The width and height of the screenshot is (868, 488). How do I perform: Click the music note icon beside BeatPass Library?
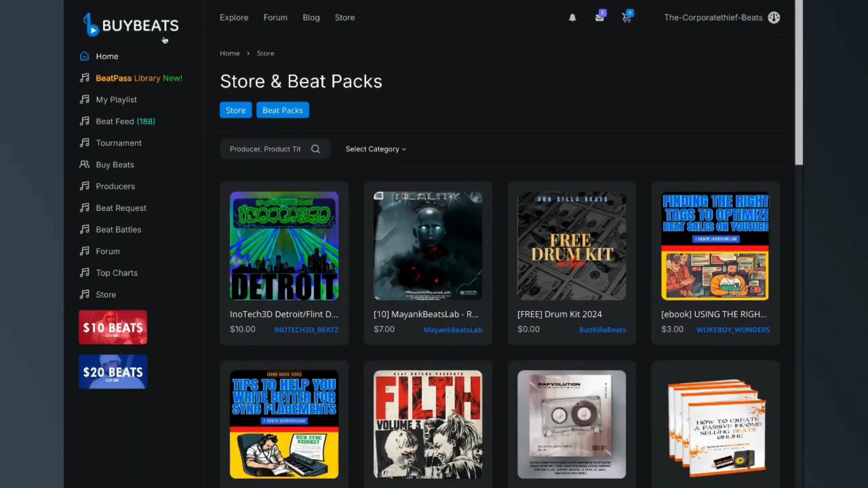point(85,78)
